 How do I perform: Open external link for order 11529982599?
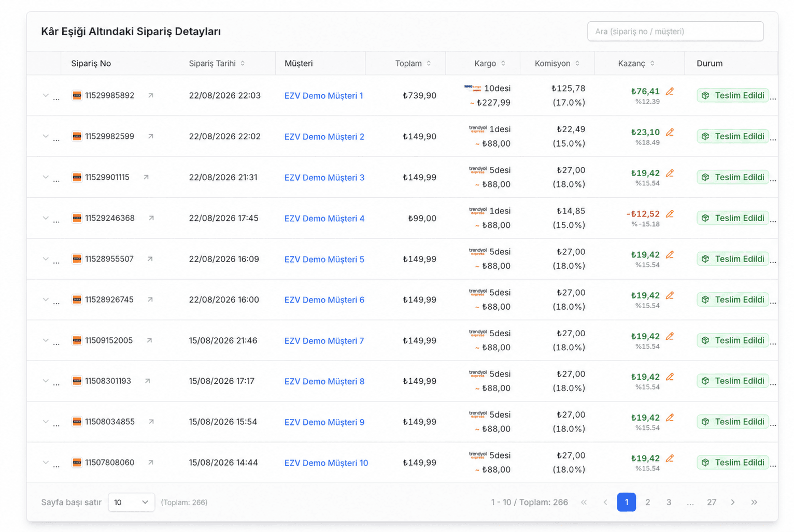click(x=150, y=136)
